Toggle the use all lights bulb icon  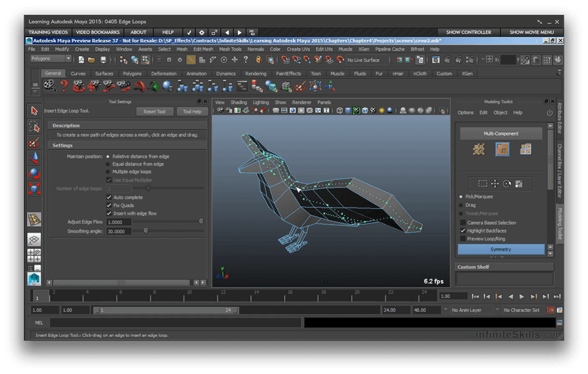[x=382, y=110]
